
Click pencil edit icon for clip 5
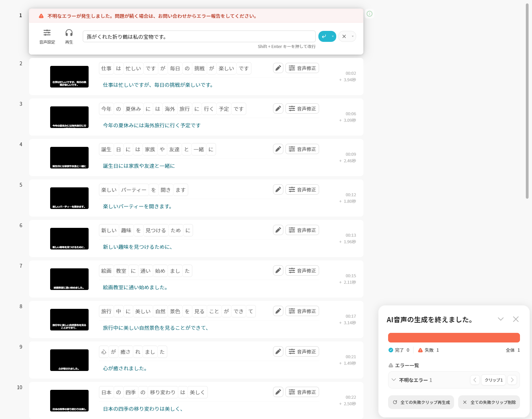(278, 189)
